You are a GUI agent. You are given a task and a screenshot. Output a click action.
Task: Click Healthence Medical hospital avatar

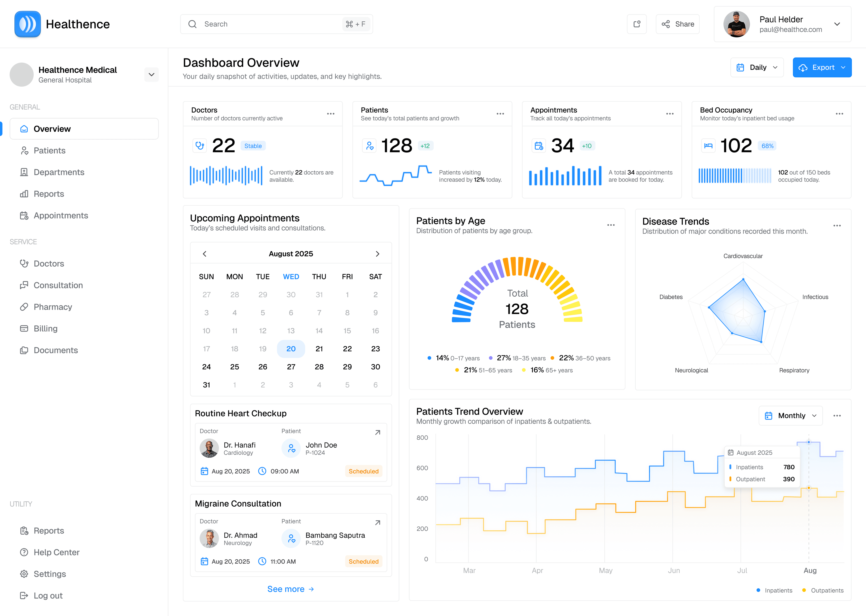pyautogui.click(x=22, y=74)
